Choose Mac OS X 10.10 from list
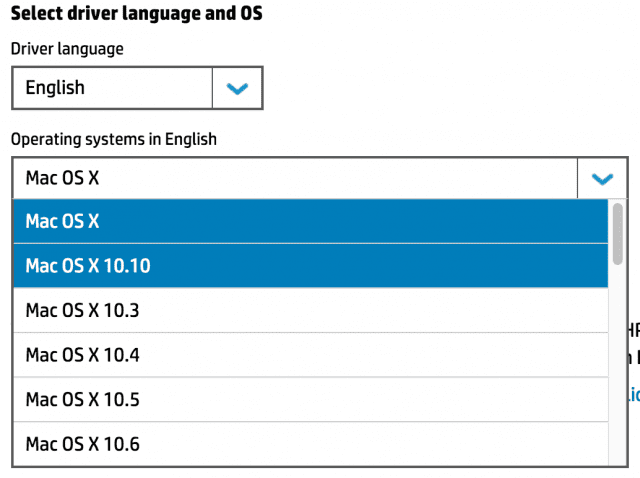The image size is (640, 478). 311,266
